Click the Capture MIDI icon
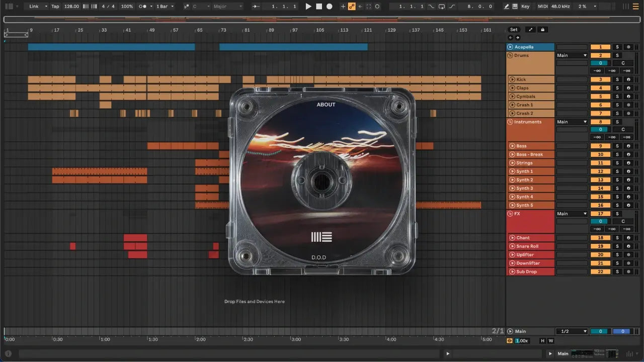 click(x=369, y=7)
